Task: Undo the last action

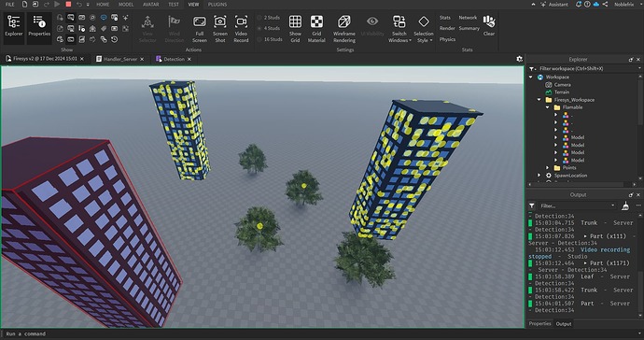Action: coord(78,4)
